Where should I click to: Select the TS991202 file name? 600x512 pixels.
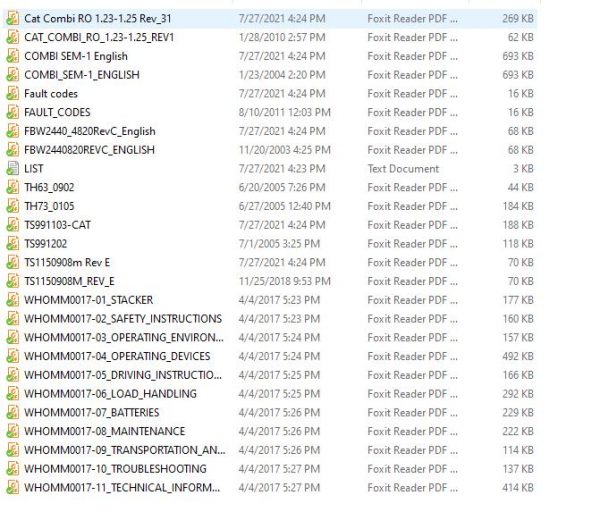[x=46, y=243]
